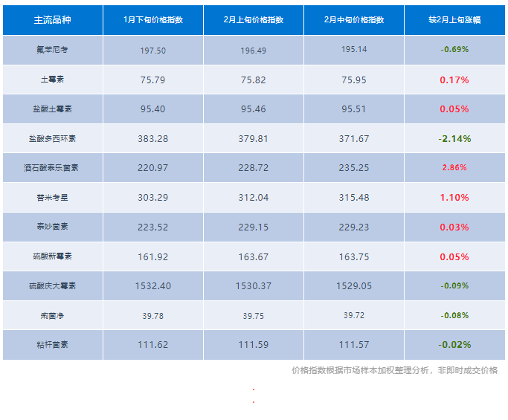The width and height of the screenshot is (508, 420).
Task: Click the value 228.72
Action: [254, 168]
